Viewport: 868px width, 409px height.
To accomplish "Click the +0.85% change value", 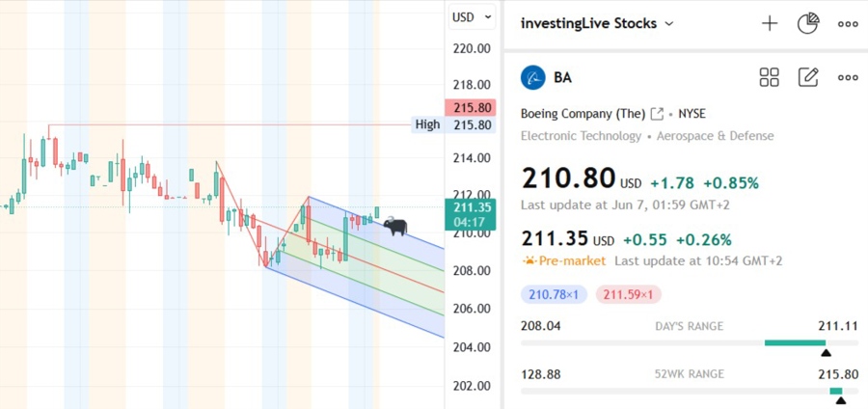I will point(731,183).
